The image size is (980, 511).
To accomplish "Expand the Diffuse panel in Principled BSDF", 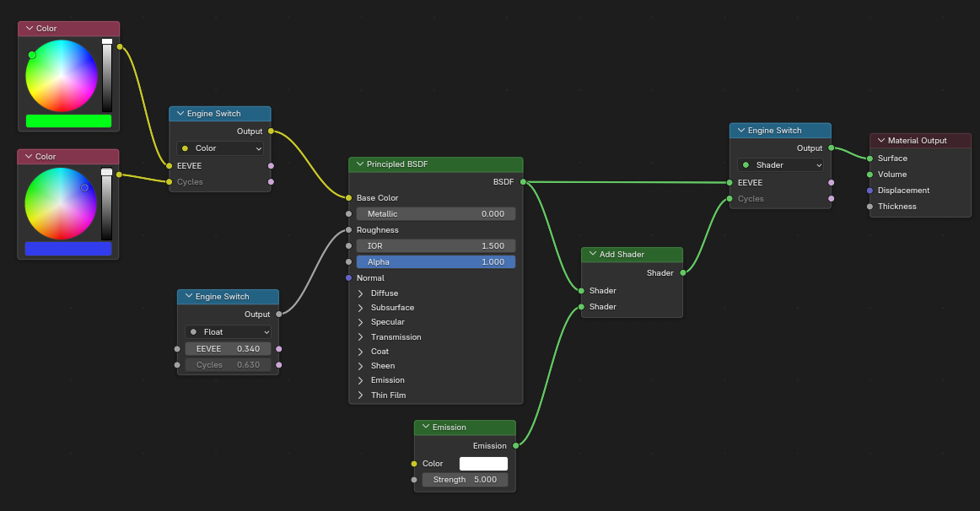I will coord(361,293).
